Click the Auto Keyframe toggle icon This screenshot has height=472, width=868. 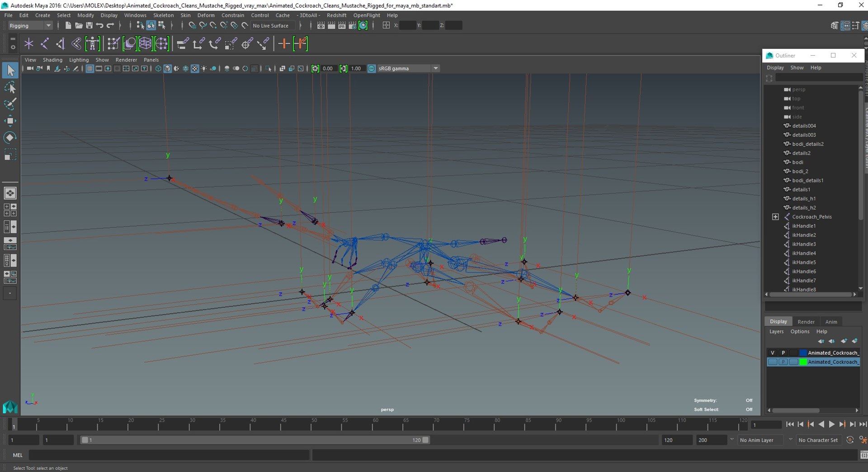point(850,440)
